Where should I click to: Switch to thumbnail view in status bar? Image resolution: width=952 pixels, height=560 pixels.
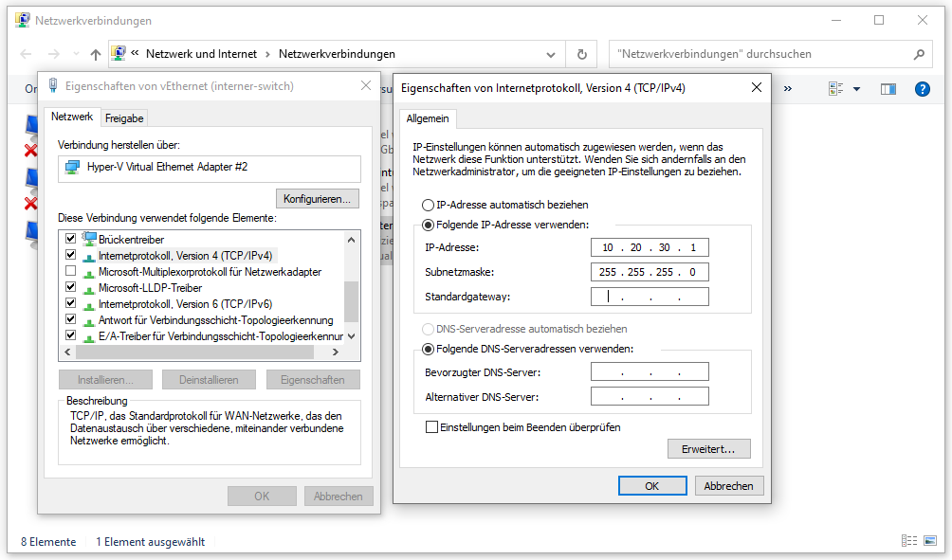(x=928, y=540)
